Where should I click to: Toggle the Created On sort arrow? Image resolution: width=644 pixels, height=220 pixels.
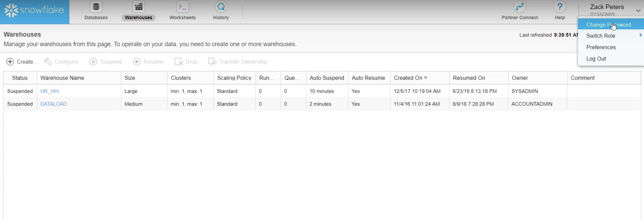click(x=426, y=78)
